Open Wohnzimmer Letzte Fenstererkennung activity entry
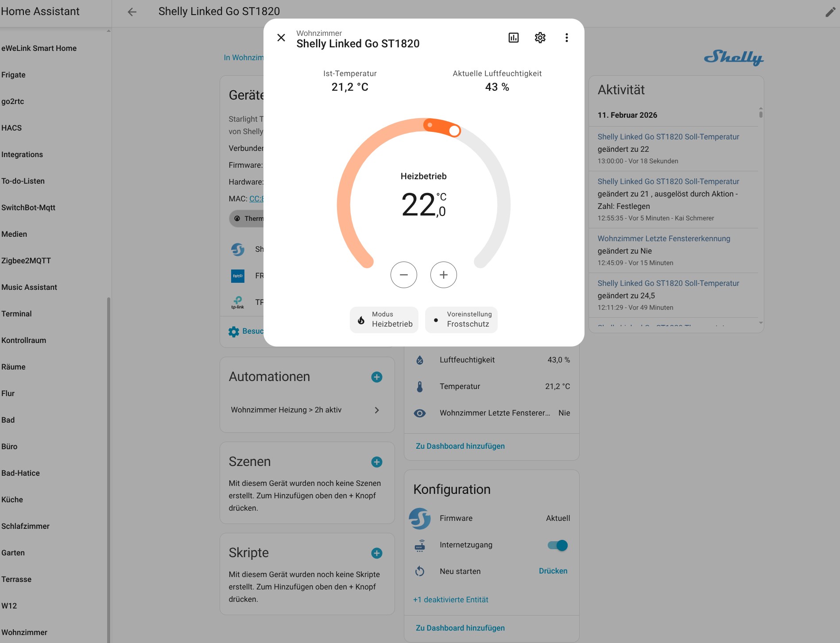The image size is (840, 643). click(x=673, y=250)
